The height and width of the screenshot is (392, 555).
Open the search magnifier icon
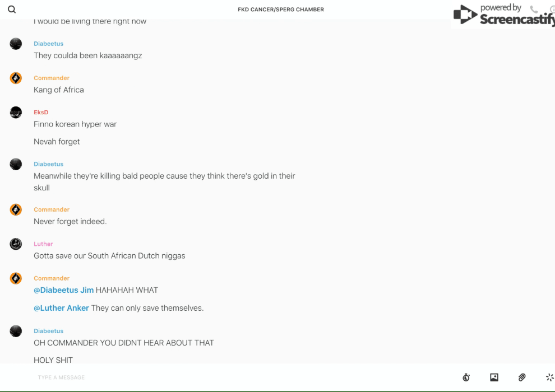(12, 10)
